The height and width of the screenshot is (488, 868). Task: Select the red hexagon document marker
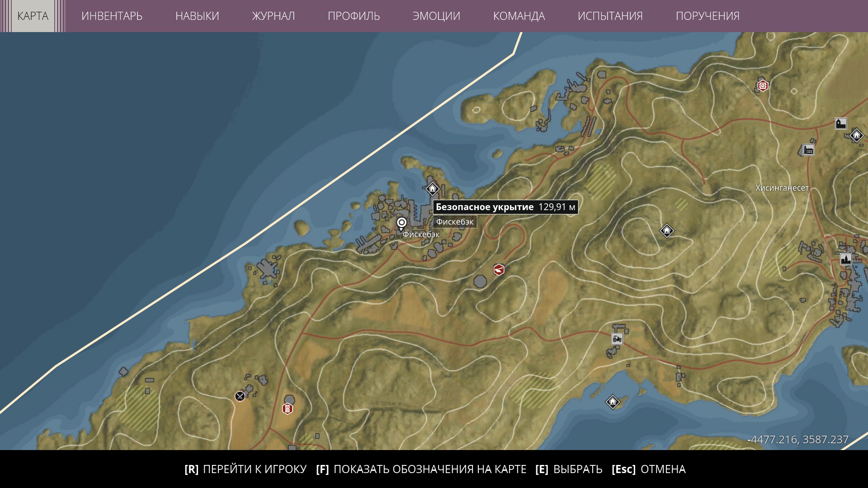(x=287, y=409)
